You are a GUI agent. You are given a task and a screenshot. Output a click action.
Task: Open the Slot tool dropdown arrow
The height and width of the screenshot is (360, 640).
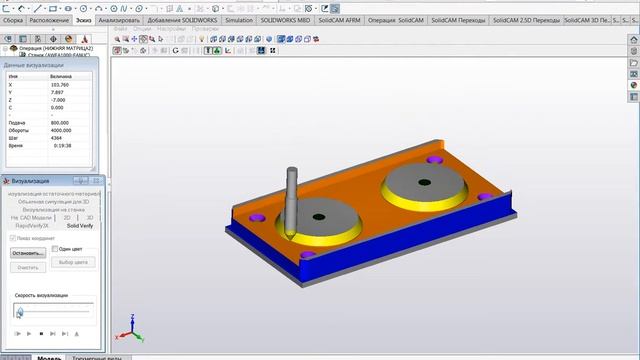(x=76, y=9)
